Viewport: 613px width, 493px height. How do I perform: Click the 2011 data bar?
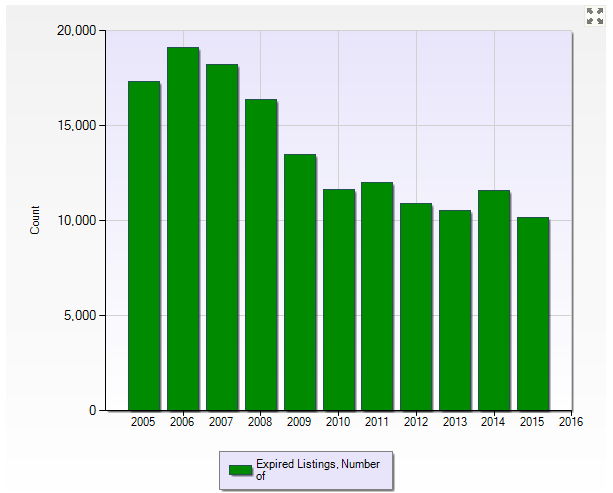point(377,296)
